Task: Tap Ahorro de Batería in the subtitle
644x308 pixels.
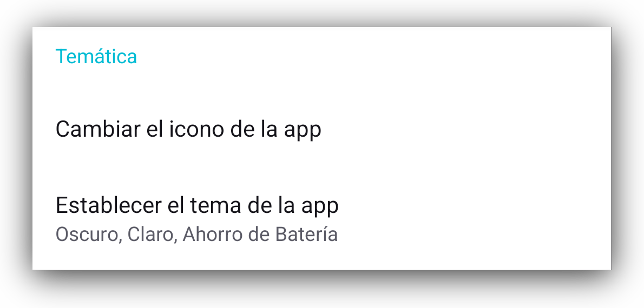Action: [260, 235]
